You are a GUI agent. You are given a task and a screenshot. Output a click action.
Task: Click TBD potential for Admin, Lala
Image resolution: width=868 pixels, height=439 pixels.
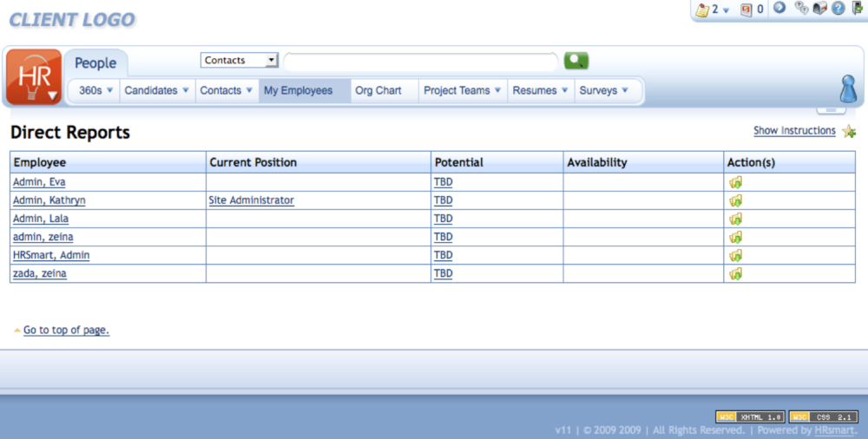pos(444,219)
